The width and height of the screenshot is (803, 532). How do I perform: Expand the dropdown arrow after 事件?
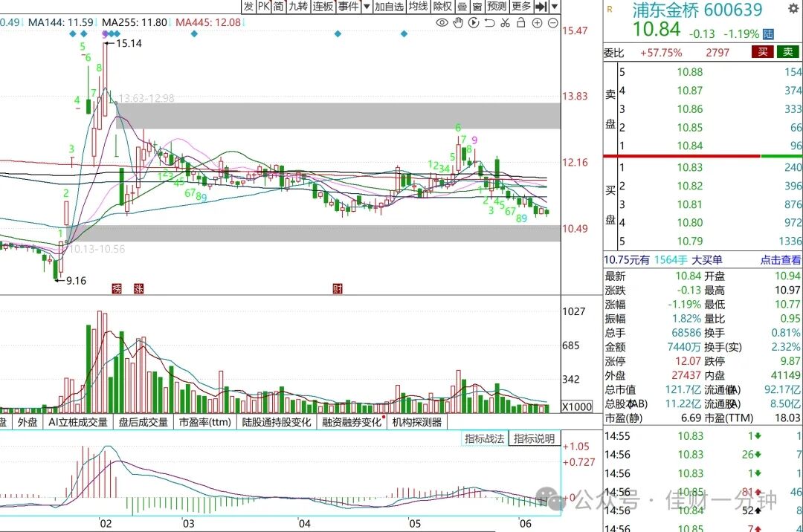[367, 7]
